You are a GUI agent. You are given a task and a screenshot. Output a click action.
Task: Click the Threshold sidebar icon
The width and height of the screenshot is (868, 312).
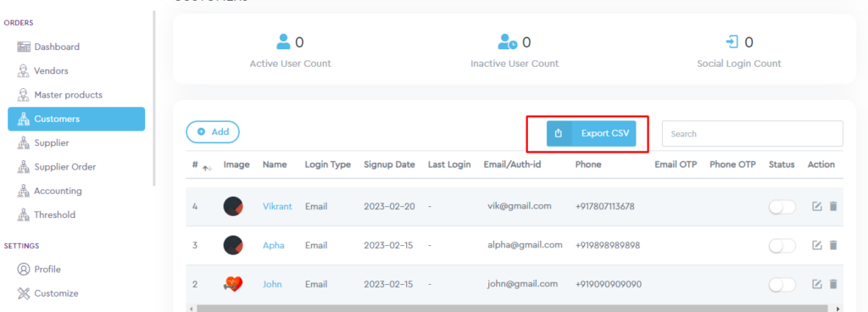(x=23, y=214)
